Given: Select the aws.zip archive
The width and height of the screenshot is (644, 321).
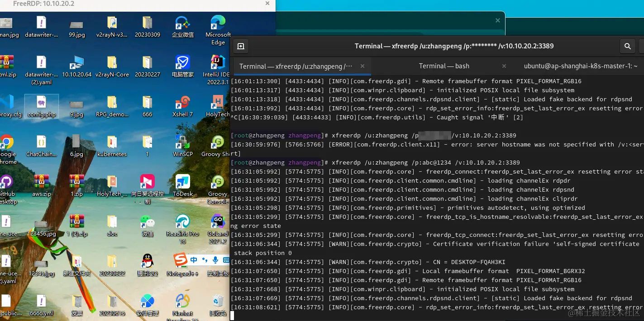Looking at the screenshot, I should (x=41, y=185).
